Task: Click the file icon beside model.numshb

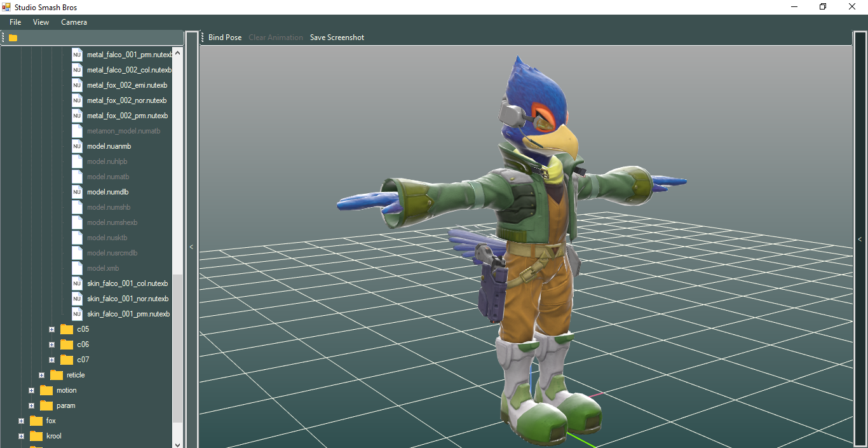Action: click(77, 207)
